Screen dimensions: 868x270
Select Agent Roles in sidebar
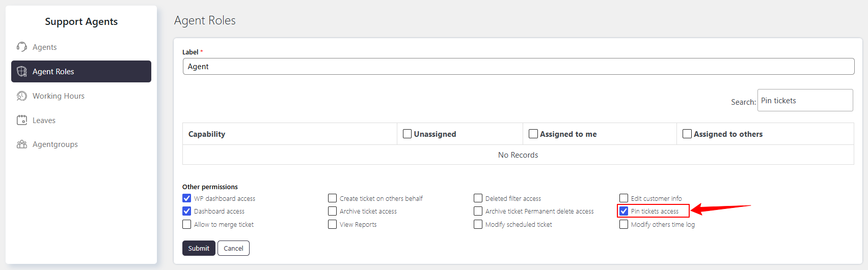point(81,72)
